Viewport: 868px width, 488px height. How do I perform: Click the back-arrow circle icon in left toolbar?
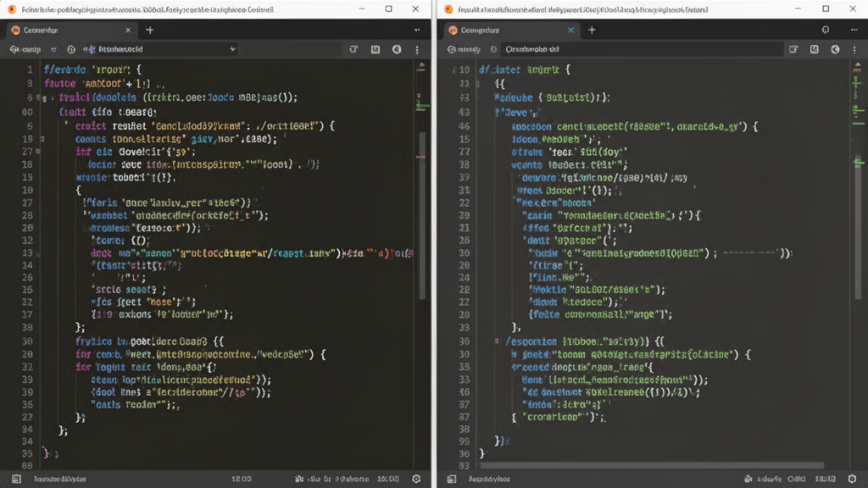397,49
